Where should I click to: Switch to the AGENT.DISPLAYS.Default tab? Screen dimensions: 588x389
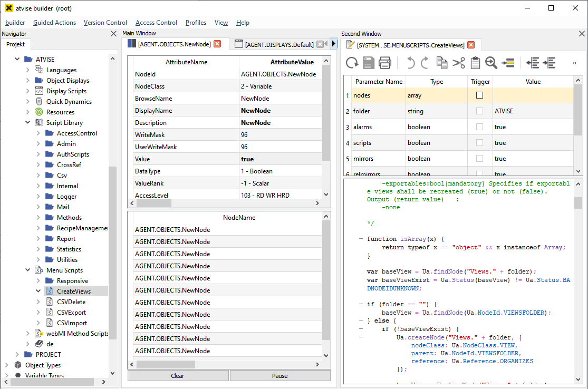pos(279,45)
